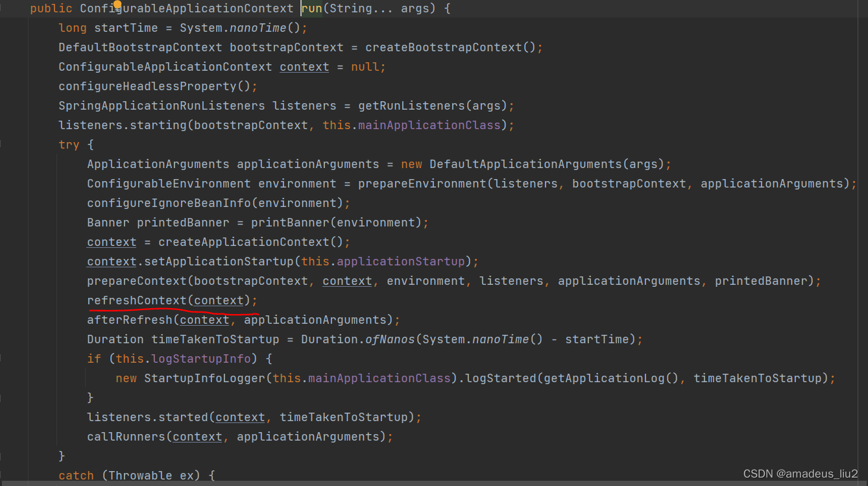Click ConfigurableEnvironment type name
Screen dimensions: 868x486
pos(169,184)
